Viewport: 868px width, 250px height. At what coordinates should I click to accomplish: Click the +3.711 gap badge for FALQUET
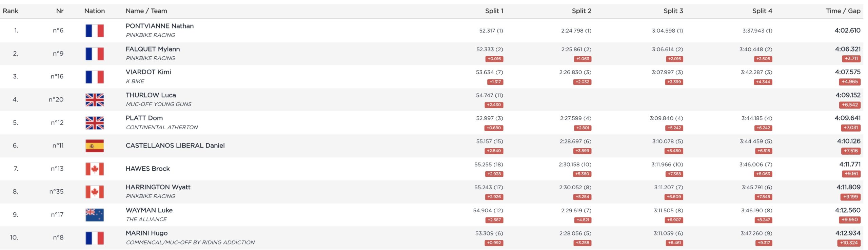pyautogui.click(x=851, y=59)
